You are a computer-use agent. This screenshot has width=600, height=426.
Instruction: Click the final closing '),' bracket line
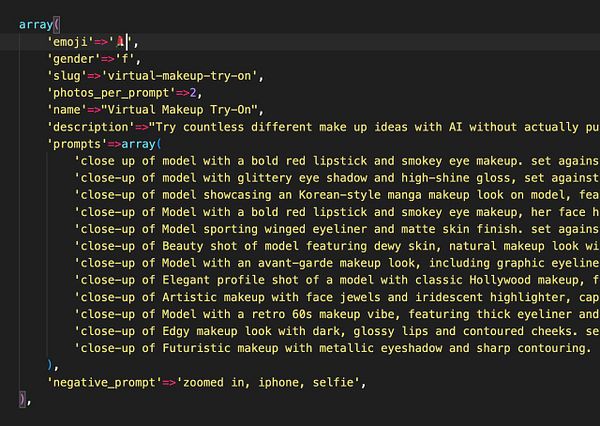pyautogui.click(x=25, y=399)
